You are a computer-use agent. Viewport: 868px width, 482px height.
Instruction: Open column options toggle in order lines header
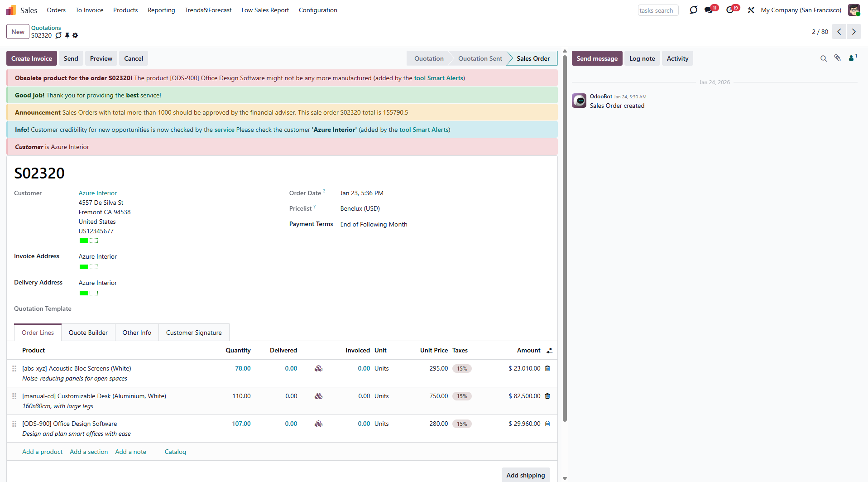(549, 350)
